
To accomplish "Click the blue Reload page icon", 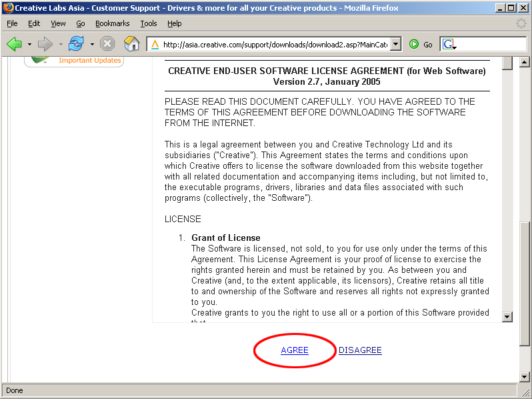I will (76, 44).
